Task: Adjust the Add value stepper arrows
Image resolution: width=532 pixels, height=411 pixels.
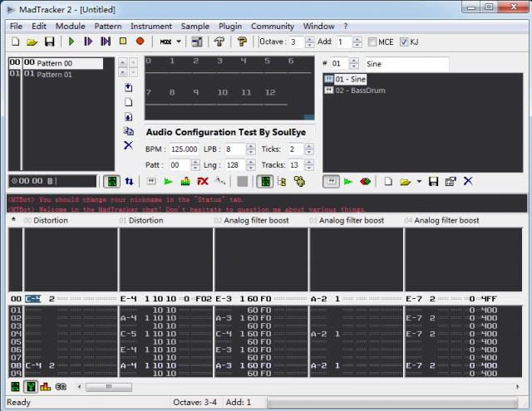Action: [x=357, y=42]
